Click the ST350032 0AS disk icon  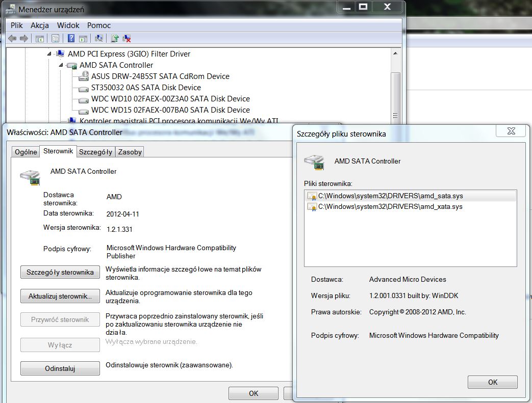pos(84,89)
